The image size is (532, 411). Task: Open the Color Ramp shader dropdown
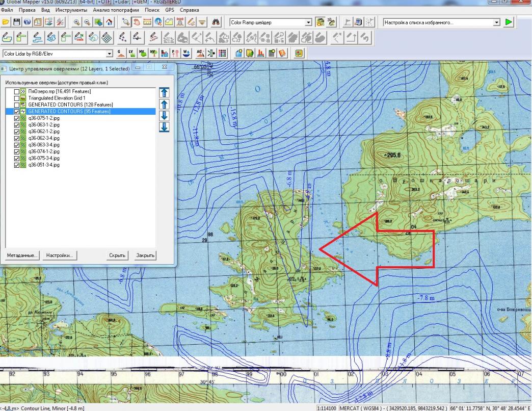pos(307,22)
